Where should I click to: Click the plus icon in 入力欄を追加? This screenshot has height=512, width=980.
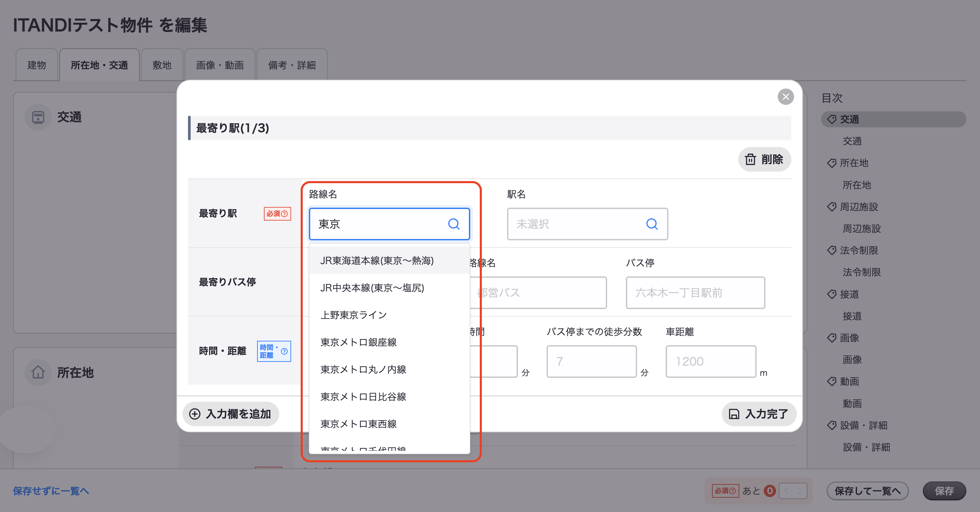pos(195,414)
